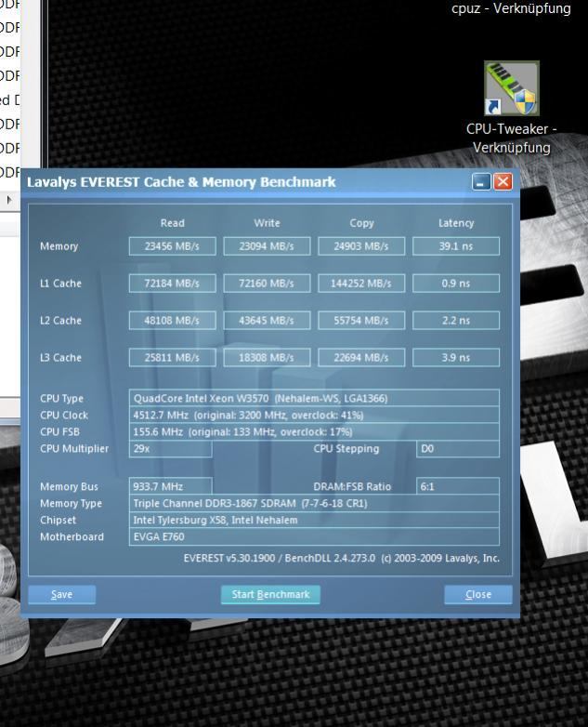Open the cpuz - Verknüpfung desktop shortcut label

[511, 7]
